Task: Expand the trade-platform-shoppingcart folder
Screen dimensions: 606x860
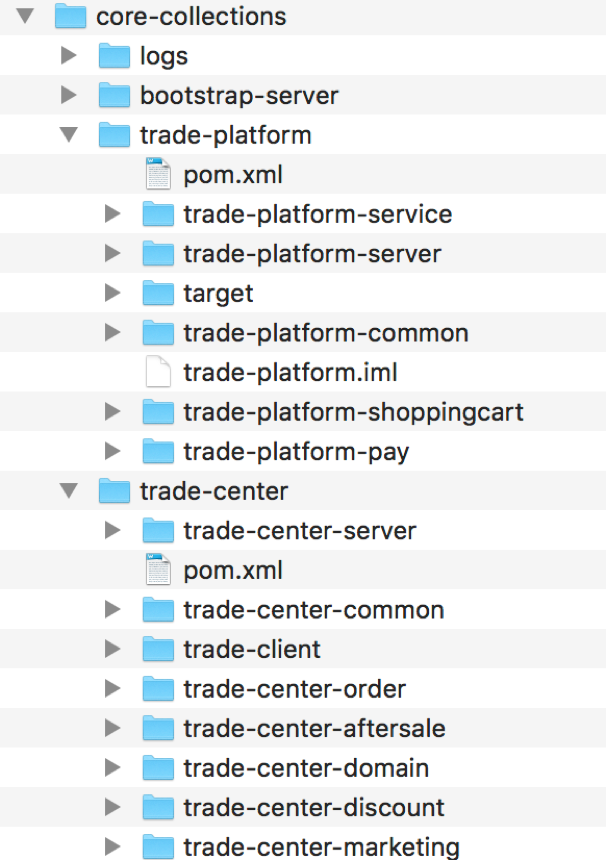Action: (x=112, y=411)
